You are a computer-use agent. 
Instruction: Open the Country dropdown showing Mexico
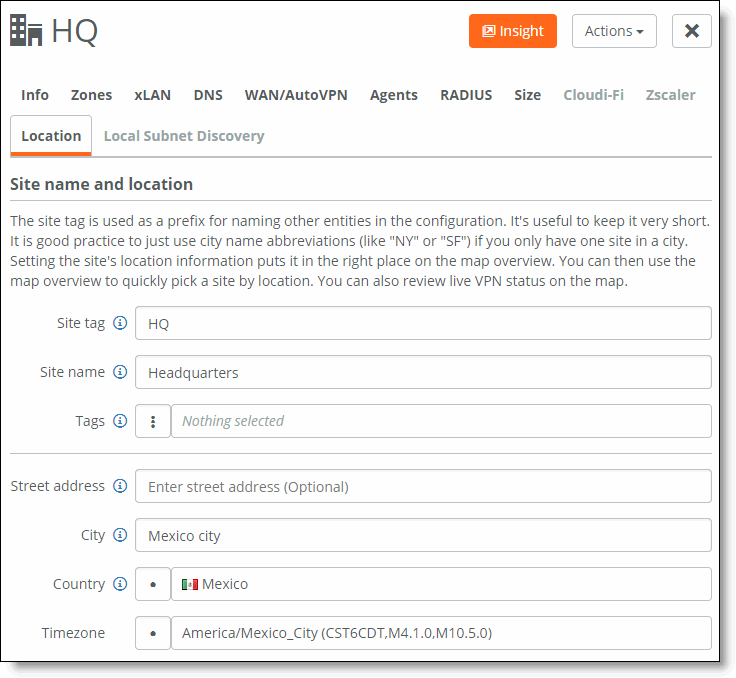(x=441, y=584)
